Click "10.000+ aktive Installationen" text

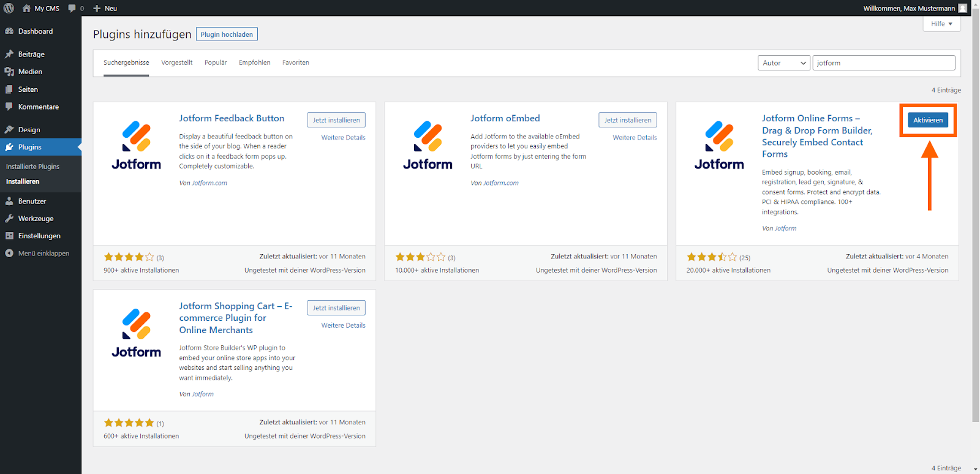437,270
